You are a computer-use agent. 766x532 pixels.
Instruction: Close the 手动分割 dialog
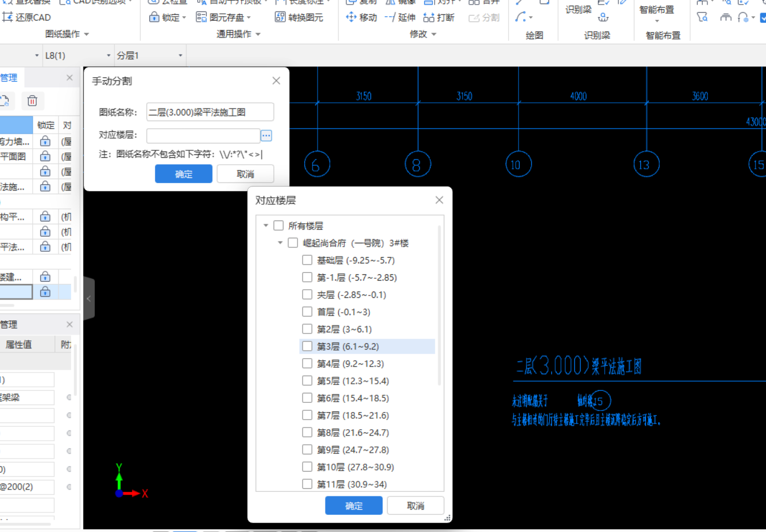pyautogui.click(x=276, y=81)
